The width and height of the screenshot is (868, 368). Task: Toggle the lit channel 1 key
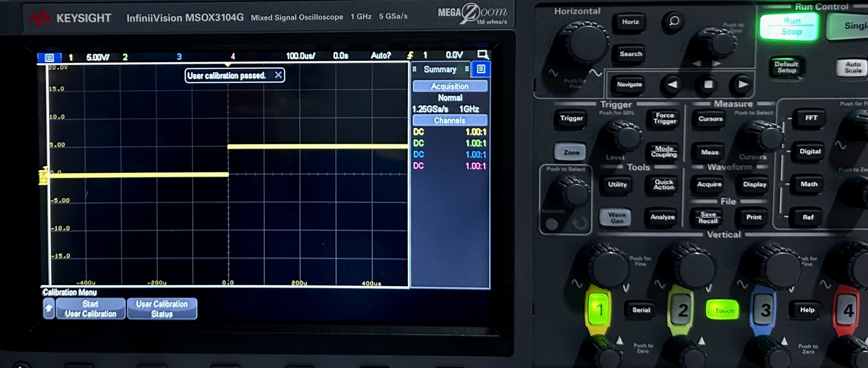[599, 310]
